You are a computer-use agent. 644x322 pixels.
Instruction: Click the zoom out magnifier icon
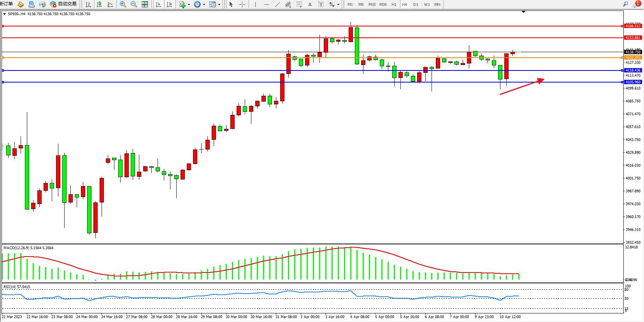point(134,4)
